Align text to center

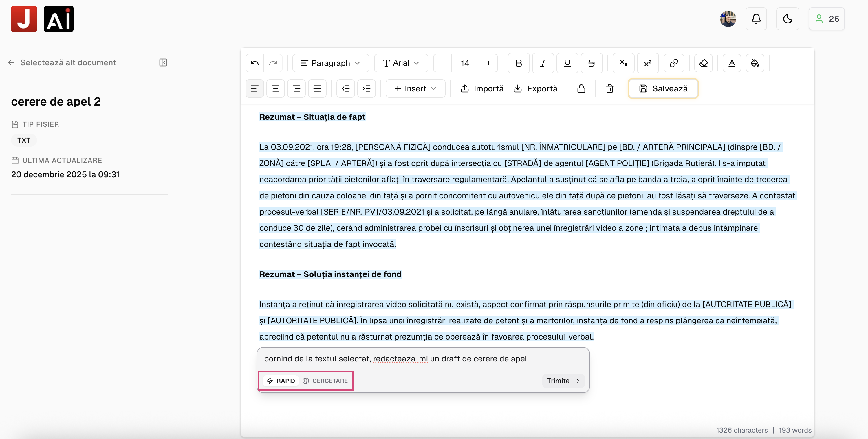click(275, 88)
